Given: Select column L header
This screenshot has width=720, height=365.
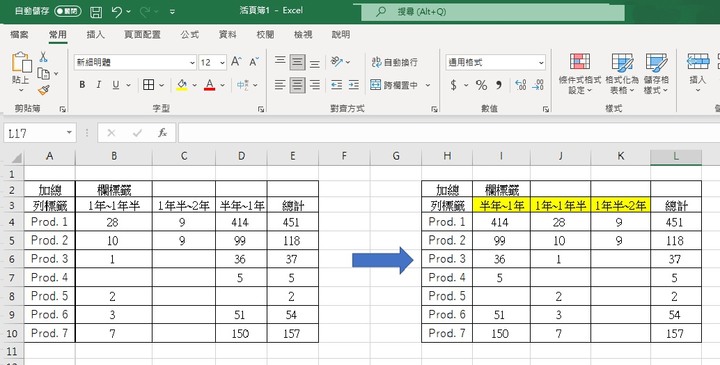Looking at the screenshot, I should (676, 157).
